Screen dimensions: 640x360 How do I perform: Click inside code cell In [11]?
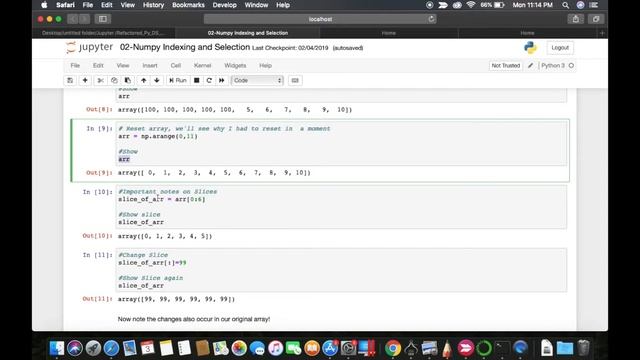[341, 270]
